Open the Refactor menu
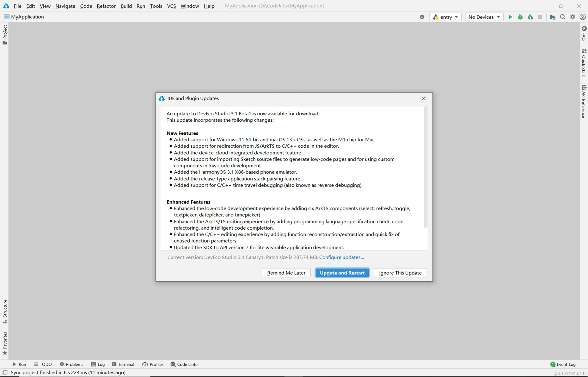This screenshot has width=588, height=377. click(x=106, y=6)
